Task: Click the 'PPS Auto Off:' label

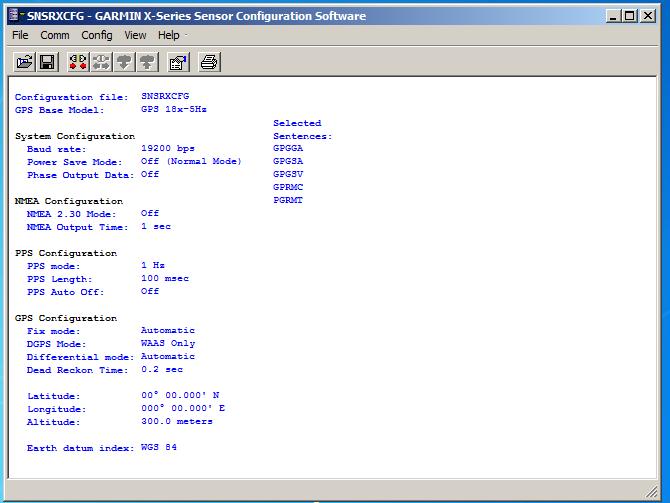Action: pos(65,292)
